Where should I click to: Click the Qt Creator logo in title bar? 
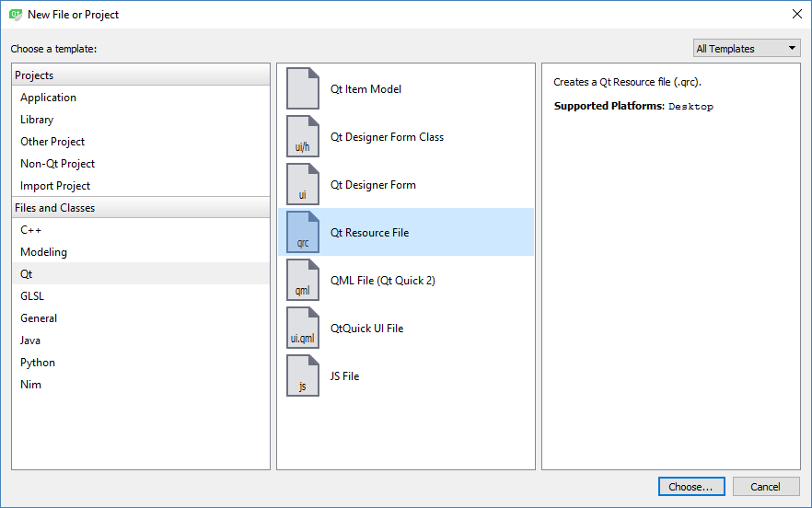[16, 14]
